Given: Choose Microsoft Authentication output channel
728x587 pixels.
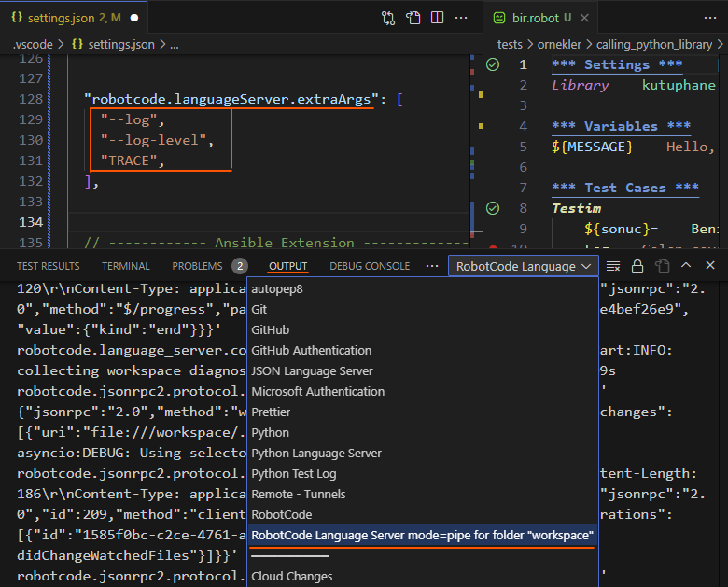Looking at the screenshot, I should click(x=423, y=391).
